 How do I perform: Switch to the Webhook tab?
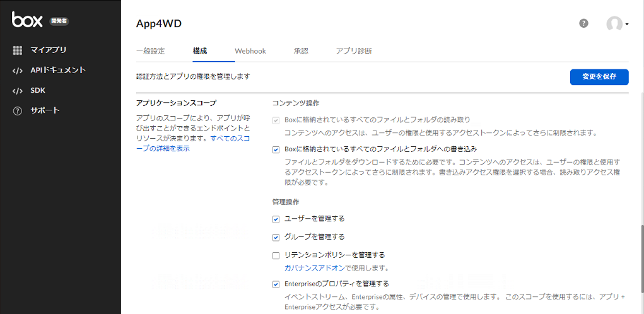(250, 51)
